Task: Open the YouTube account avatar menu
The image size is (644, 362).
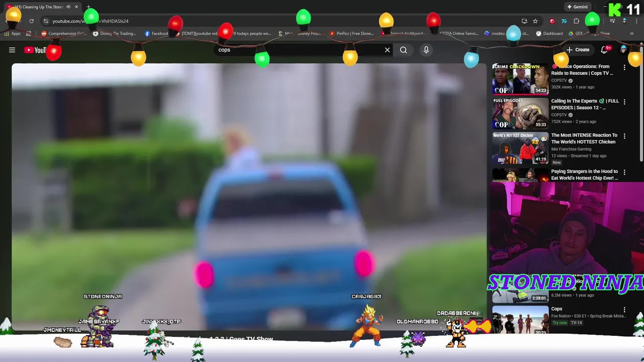Action: pyautogui.click(x=623, y=50)
